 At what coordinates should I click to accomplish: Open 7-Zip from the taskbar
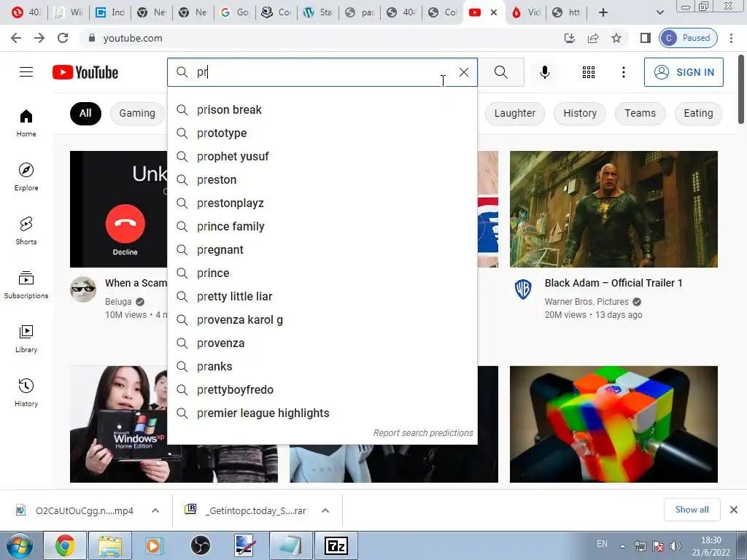(x=336, y=545)
